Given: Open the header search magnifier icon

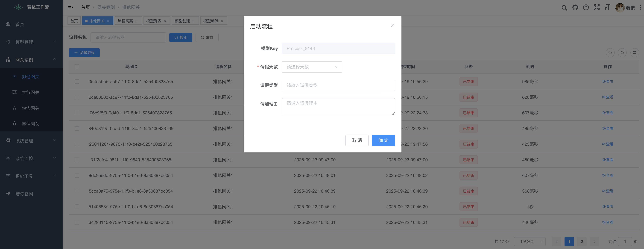Looking at the screenshot, I should pyautogui.click(x=564, y=8).
